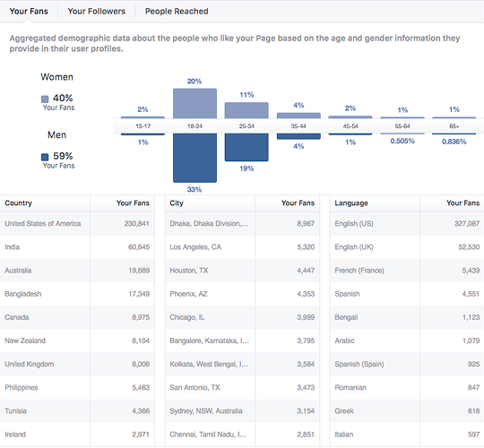Screen dimensions: 484x448
Task: Open the Your Followers tab
Action: click(96, 12)
